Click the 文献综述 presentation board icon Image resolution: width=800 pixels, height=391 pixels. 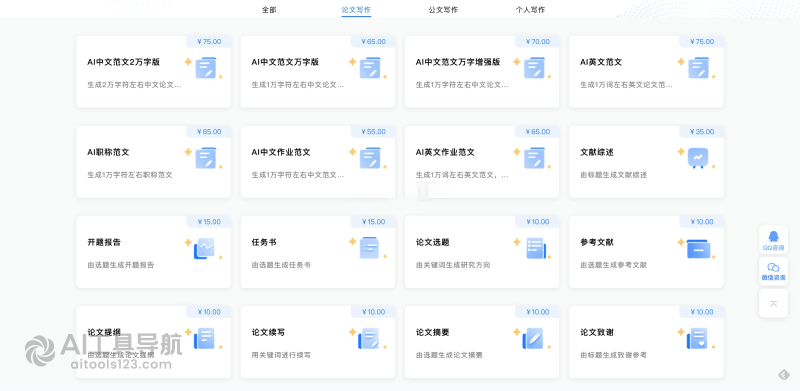[698, 158]
